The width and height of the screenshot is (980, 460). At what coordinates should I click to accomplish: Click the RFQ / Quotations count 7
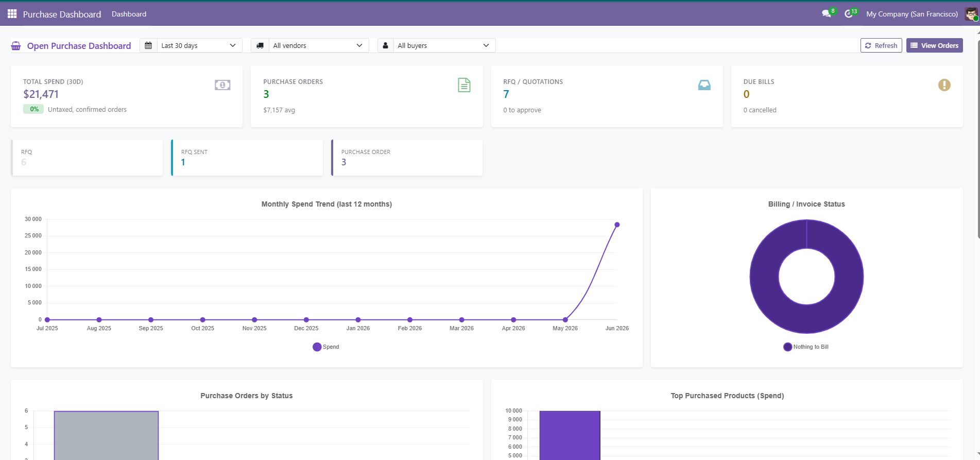pos(506,94)
